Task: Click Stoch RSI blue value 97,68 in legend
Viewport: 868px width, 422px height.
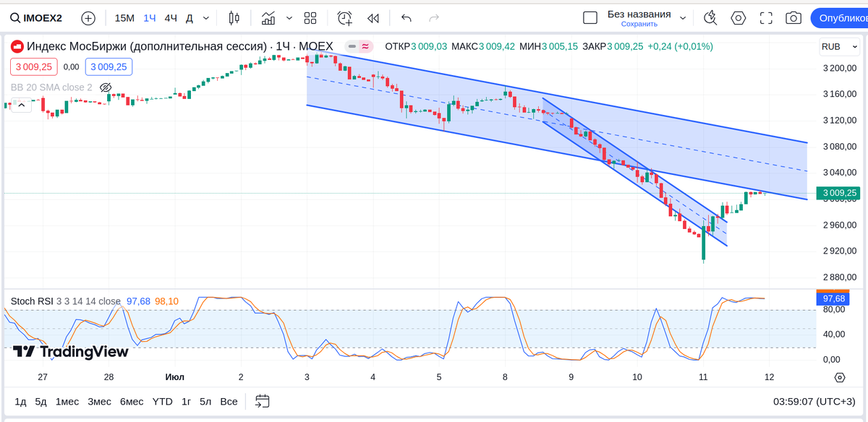Action: (138, 301)
